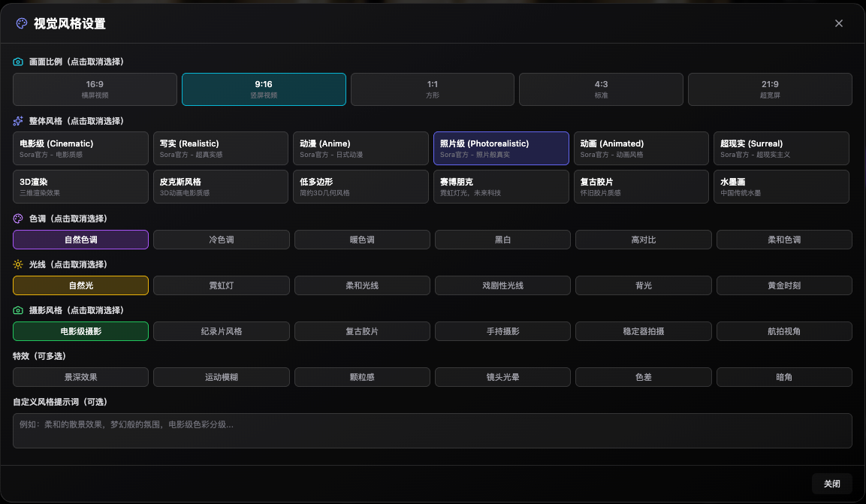Viewport: 866px width, 504px height.
Task: Click the 自定义风格提示词 text field
Action: tap(433, 430)
